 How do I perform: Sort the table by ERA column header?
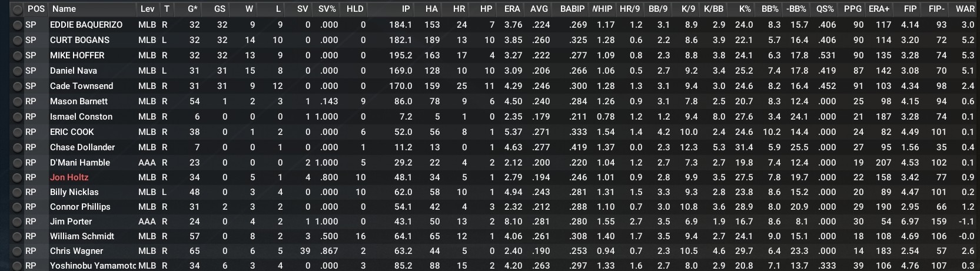click(x=511, y=9)
